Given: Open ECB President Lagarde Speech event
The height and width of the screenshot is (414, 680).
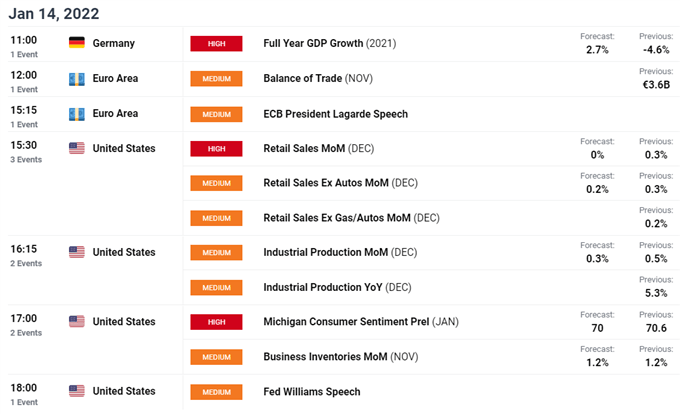Looking at the screenshot, I should (336, 114).
